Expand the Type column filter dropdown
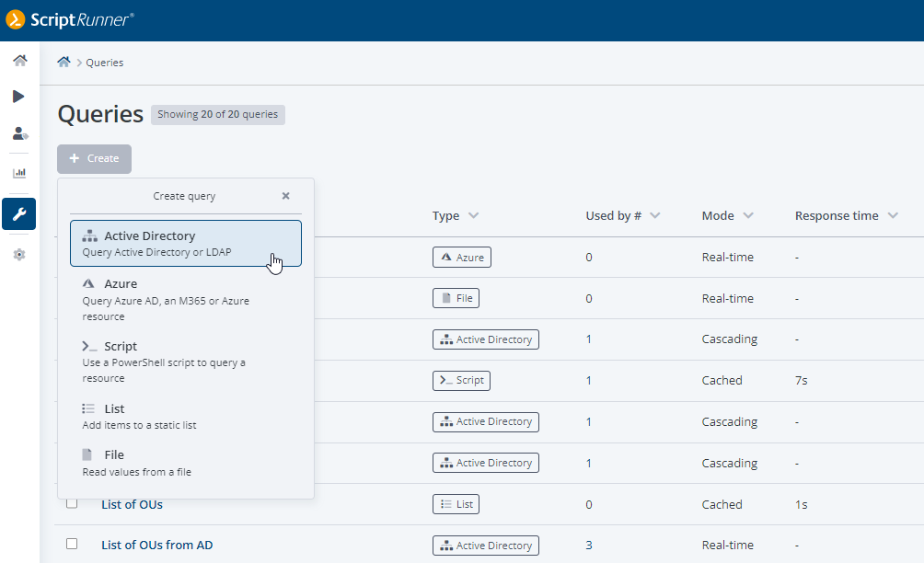Screen dimensions: 924x563 473,216
